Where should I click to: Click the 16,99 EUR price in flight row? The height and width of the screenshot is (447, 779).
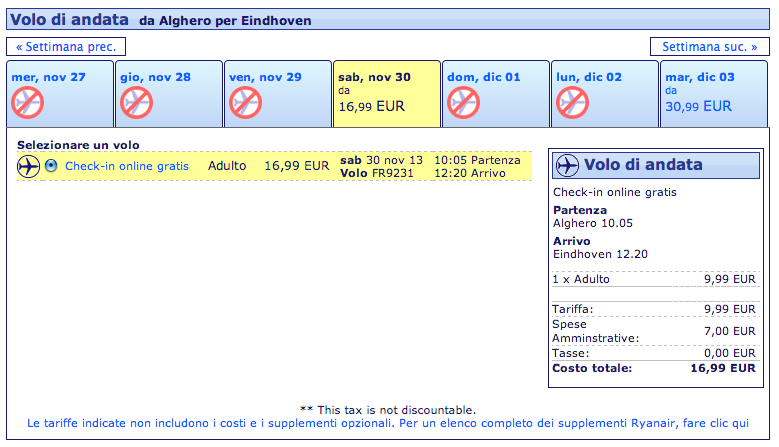click(297, 165)
